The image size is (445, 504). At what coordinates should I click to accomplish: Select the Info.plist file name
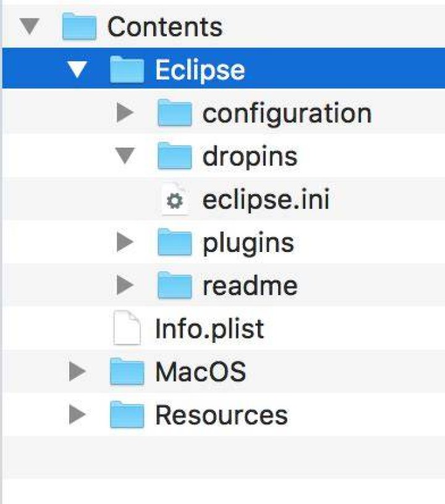click(210, 329)
